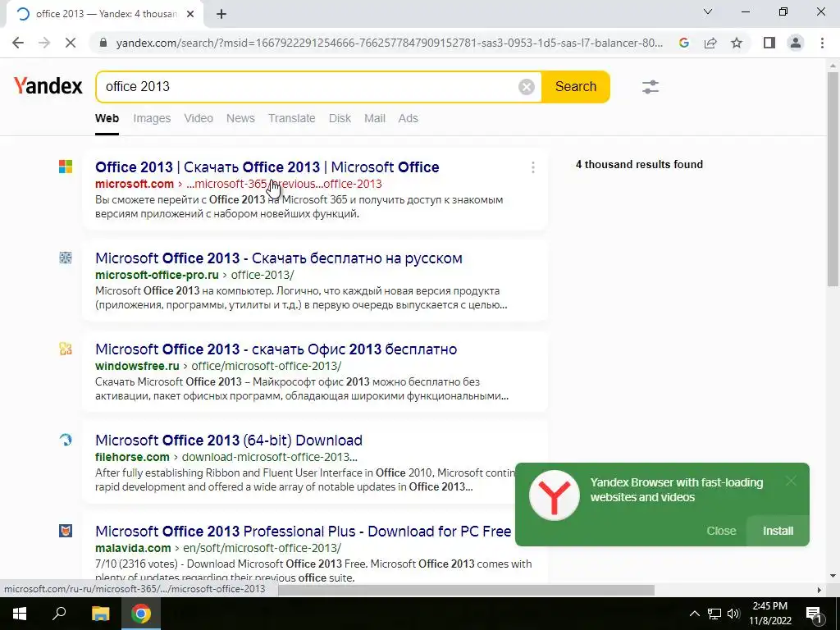
Task: Bookmark this page with the star icon
Action: coord(737,43)
